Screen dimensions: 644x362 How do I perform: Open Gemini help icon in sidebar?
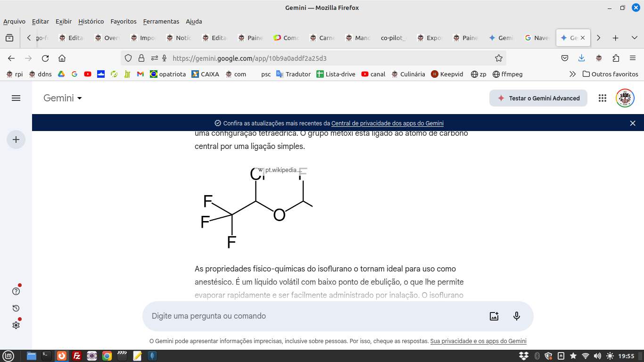(x=16, y=291)
